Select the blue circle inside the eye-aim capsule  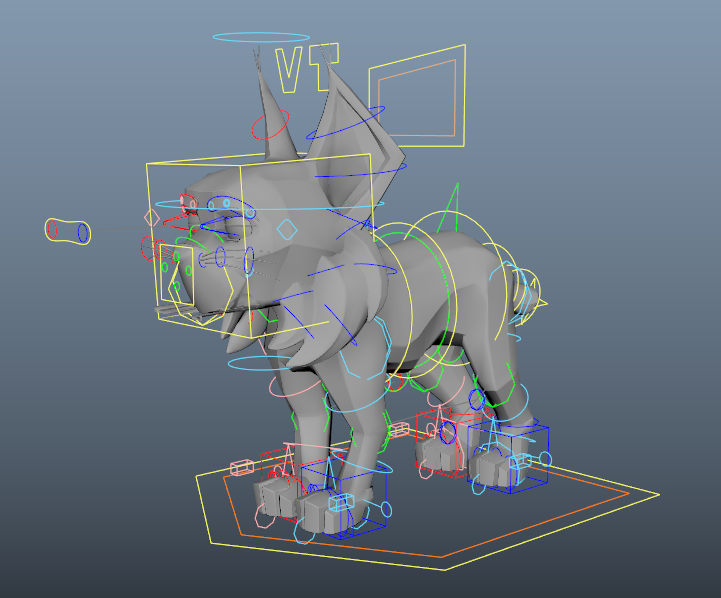[83, 233]
